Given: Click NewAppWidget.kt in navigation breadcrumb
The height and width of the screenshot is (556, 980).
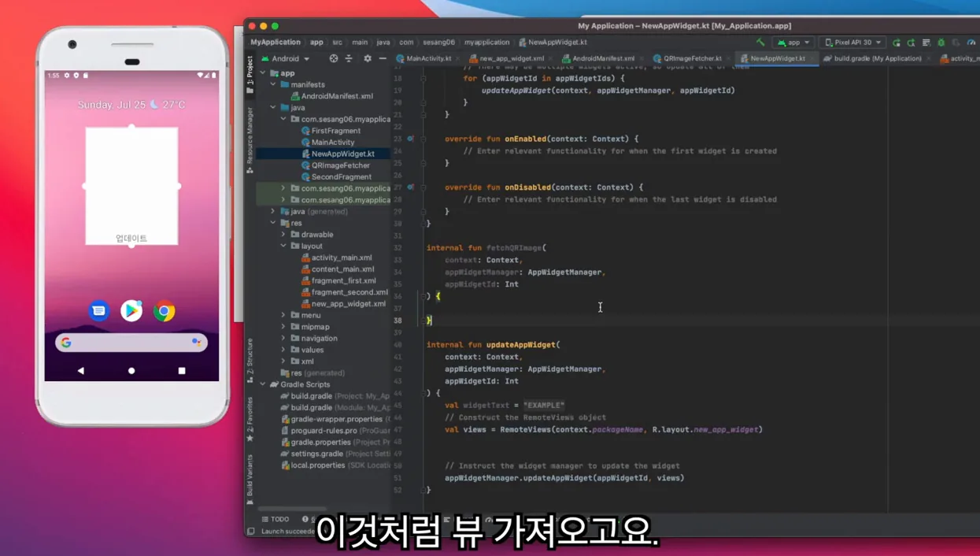Looking at the screenshot, I should tap(553, 43).
